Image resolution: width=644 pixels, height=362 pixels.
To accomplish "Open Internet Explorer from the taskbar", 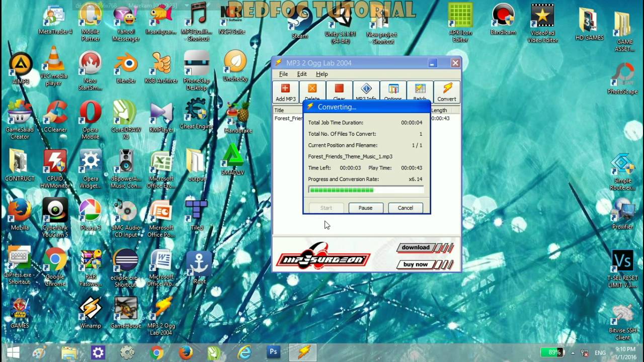I will [245, 352].
